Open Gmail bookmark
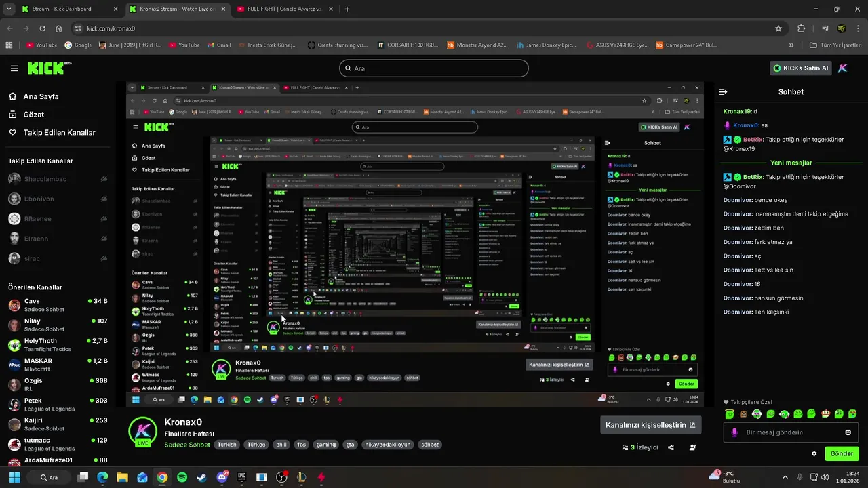This screenshot has width=868, height=488. coord(218,45)
